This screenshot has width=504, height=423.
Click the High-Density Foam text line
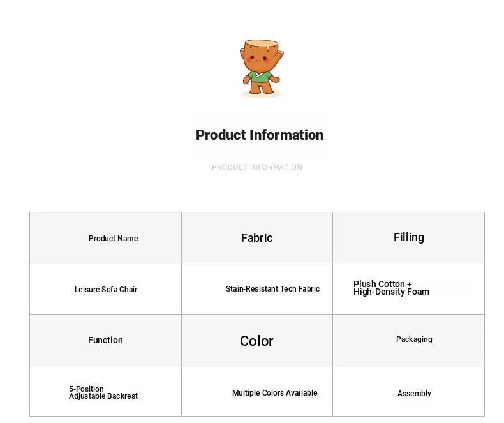391,292
